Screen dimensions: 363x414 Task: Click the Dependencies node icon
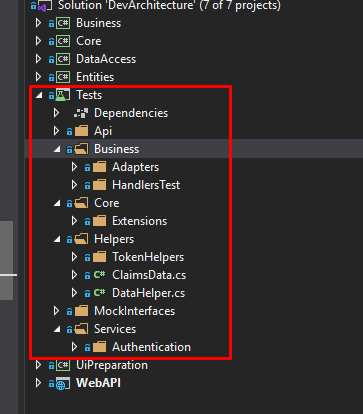(81, 113)
